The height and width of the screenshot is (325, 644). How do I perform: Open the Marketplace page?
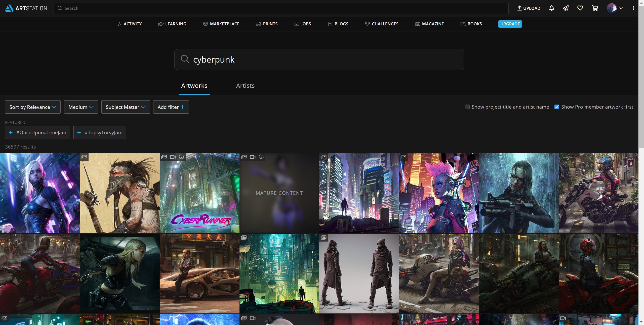[221, 24]
